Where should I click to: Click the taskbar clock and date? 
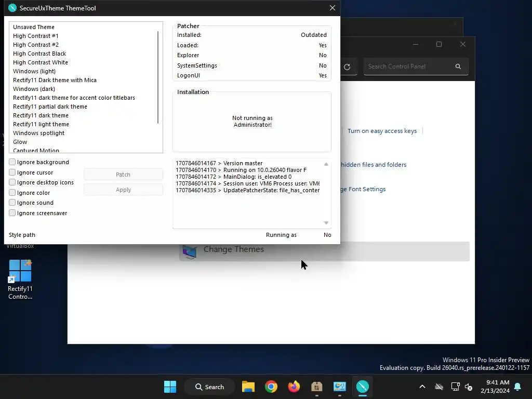pyautogui.click(x=495, y=387)
